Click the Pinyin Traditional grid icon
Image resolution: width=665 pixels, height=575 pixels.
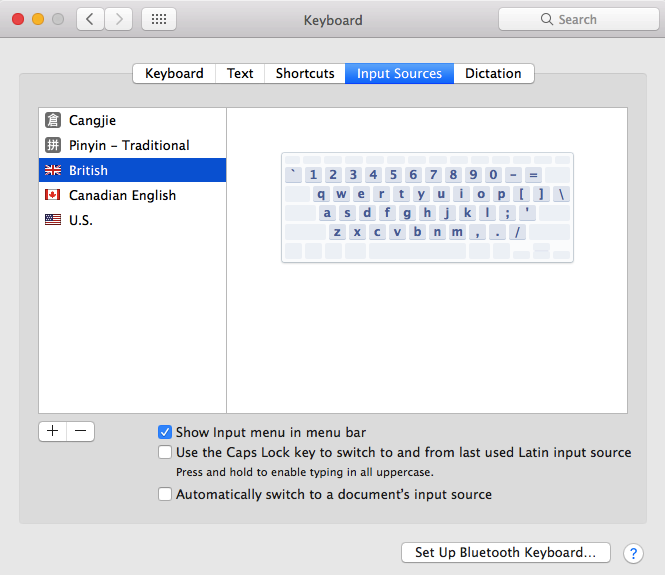(53, 145)
